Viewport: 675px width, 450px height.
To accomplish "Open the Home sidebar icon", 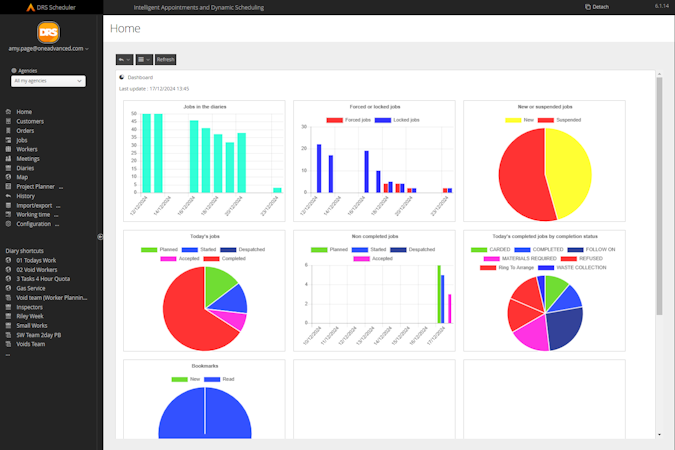I will 8,112.
